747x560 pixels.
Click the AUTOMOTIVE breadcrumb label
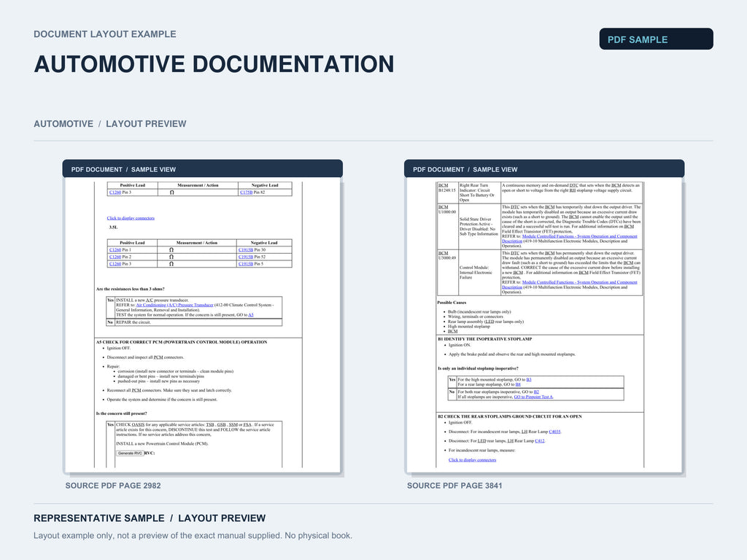63,124
